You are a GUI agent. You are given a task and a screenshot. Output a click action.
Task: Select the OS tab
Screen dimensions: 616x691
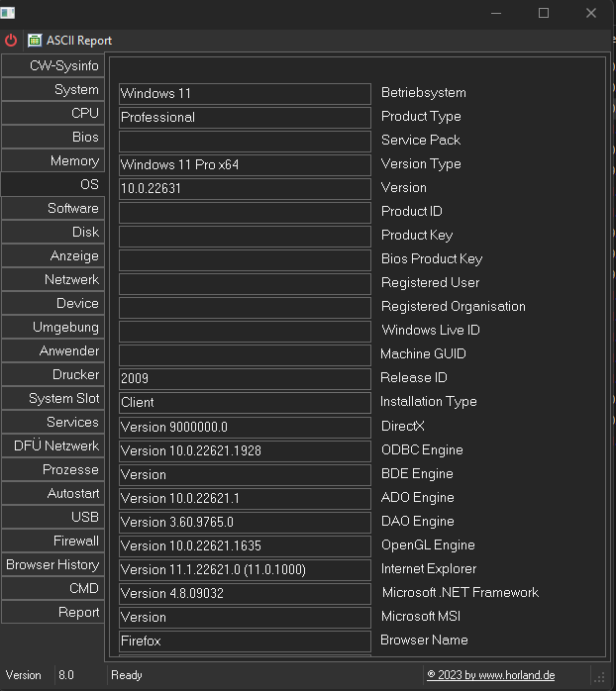[52, 184]
